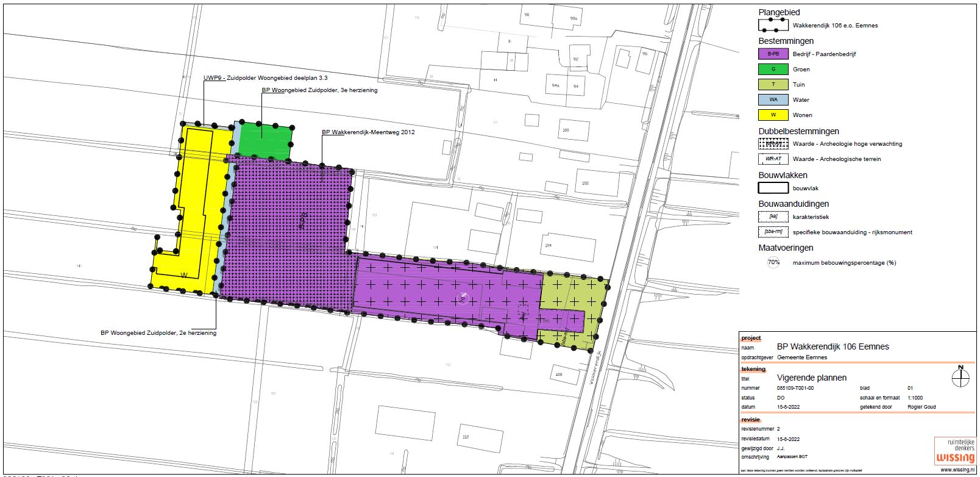Click the 'Bedrijf - Paardenbedrijf' legend text
The image size is (980, 477).
(824, 54)
